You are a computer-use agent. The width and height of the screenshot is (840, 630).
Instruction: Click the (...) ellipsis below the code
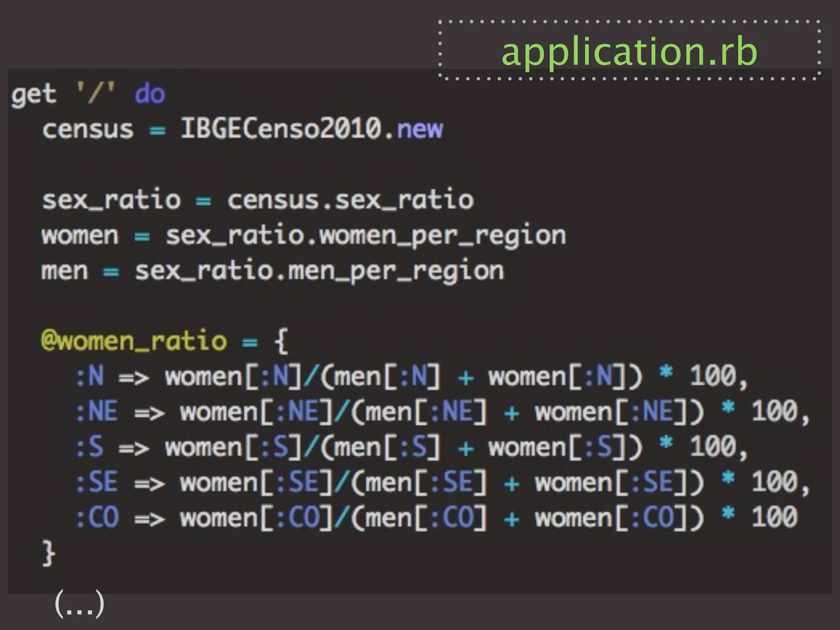click(x=80, y=604)
